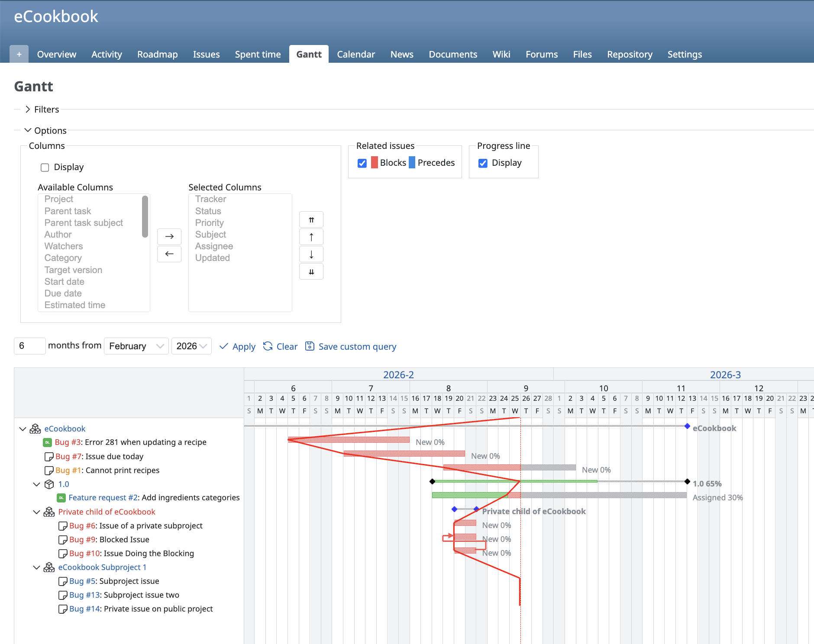Click the eCookbook blue diamond end marker
Viewport: 814px width, 644px height.
pos(687,426)
